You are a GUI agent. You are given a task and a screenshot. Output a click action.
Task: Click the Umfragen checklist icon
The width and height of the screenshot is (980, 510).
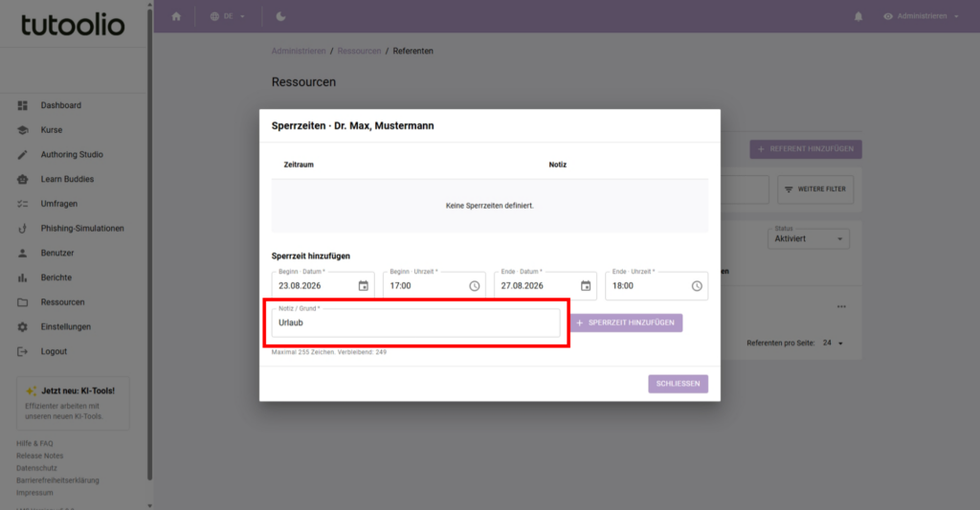click(23, 204)
